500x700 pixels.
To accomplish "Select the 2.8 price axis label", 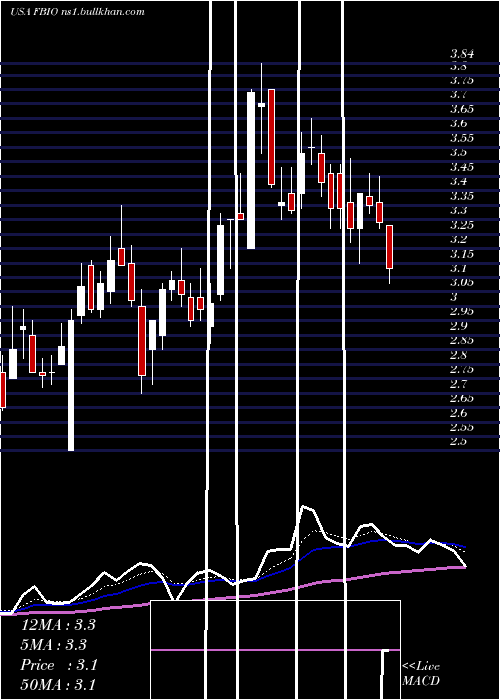I will (x=458, y=355).
